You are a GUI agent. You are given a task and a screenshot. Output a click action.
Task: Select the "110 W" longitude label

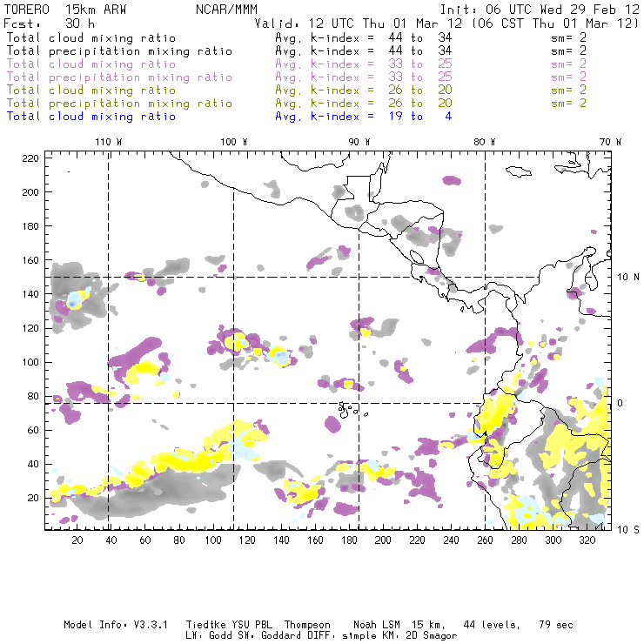tap(109, 142)
